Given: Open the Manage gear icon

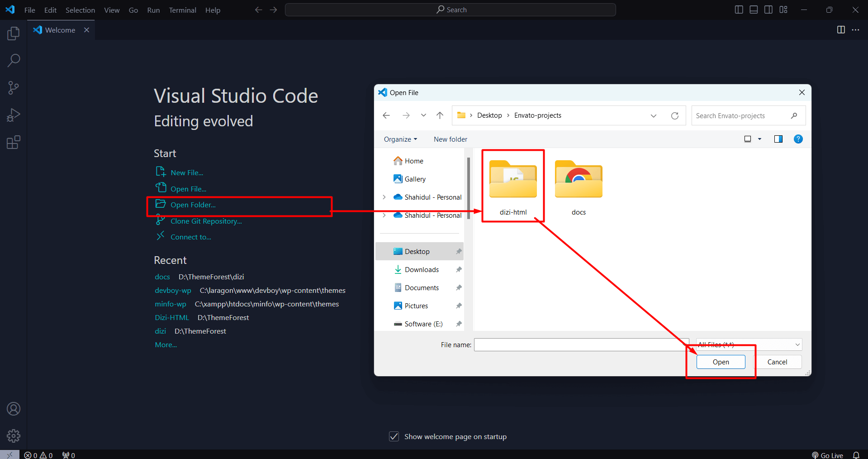Looking at the screenshot, I should coord(14,436).
